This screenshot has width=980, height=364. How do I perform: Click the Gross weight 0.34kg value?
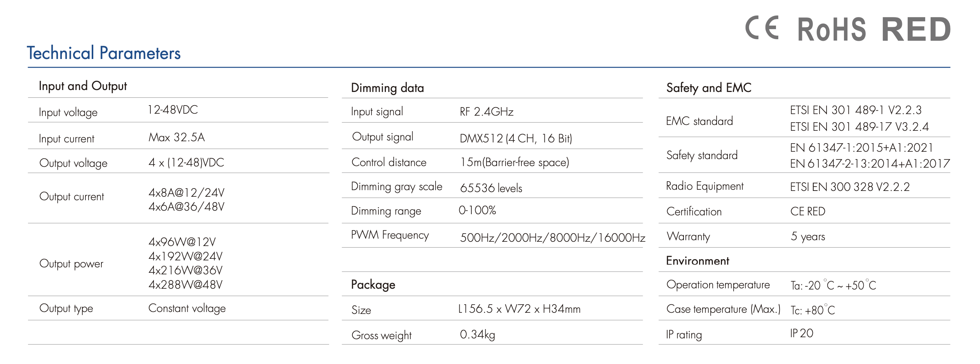(477, 335)
